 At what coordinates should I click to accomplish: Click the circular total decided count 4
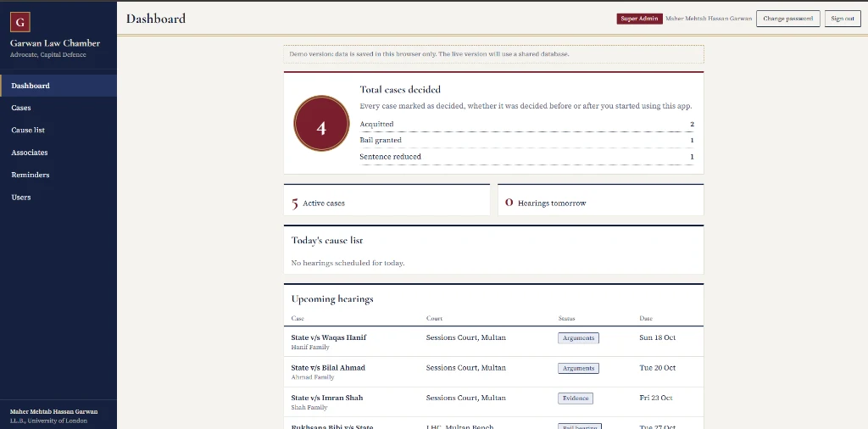tap(321, 124)
